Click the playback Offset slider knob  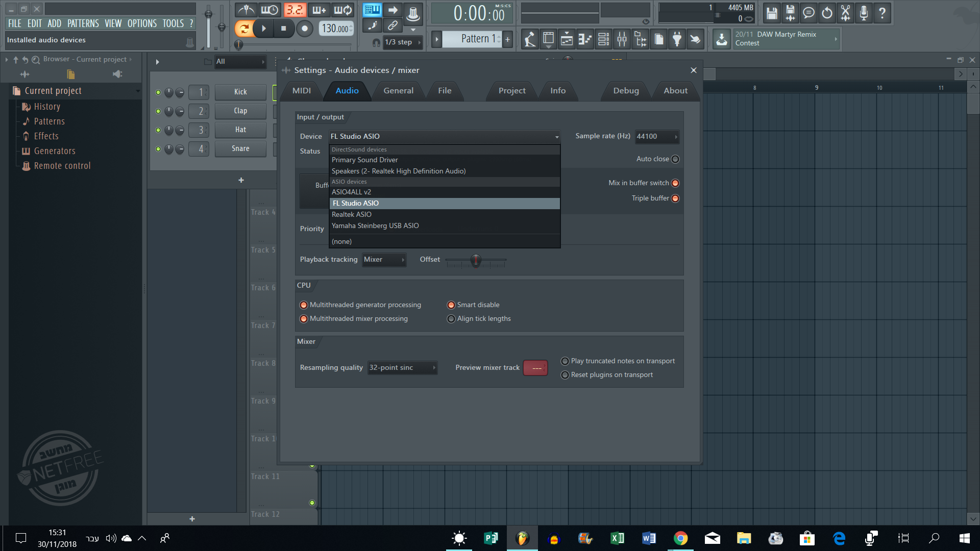(x=476, y=260)
